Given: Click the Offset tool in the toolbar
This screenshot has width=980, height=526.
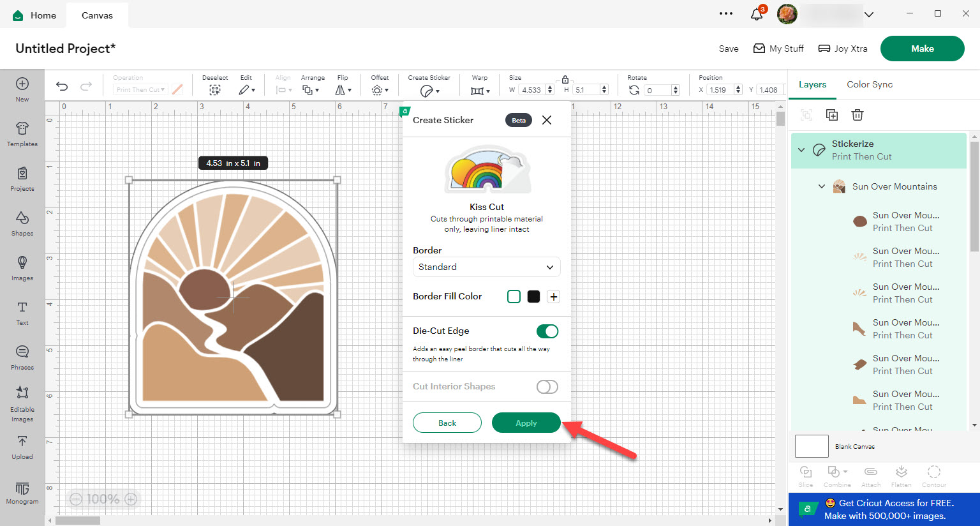Looking at the screenshot, I should [x=380, y=89].
